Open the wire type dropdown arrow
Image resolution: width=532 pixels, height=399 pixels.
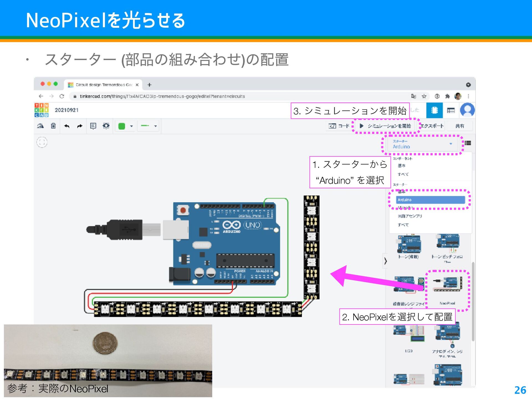click(156, 126)
